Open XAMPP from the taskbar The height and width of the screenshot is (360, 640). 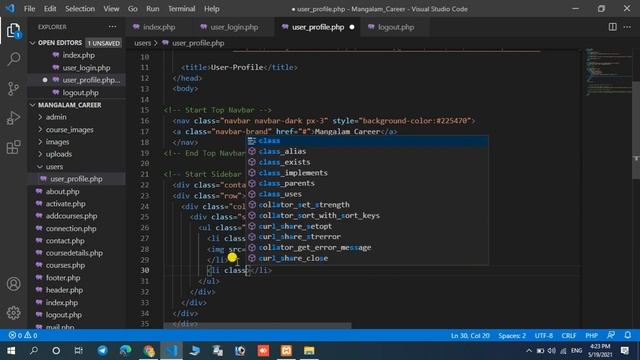pos(286,351)
